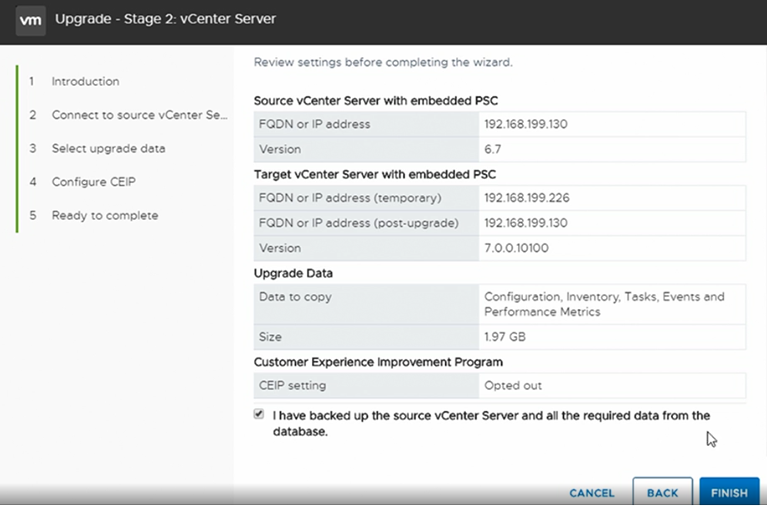
Task: Toggle the backed up source vCenter checkbox
Action: point(259,414)
